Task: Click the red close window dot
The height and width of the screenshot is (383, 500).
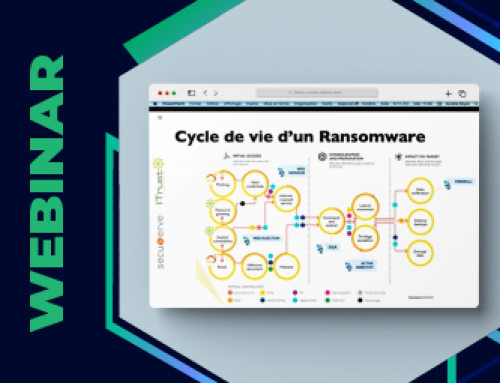Action: click(160, 93)
